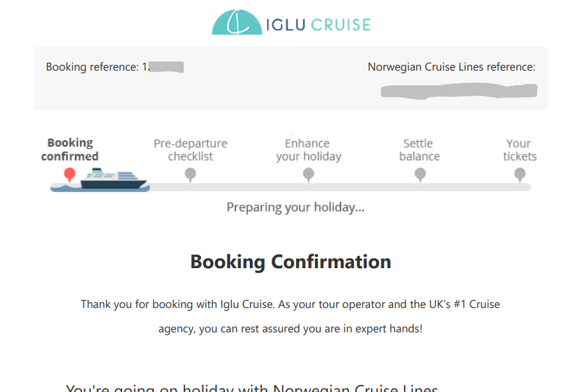The image size is (562, 392).
Task: Open the Pre-departure checklist step label
Action: tap(190, 149)
